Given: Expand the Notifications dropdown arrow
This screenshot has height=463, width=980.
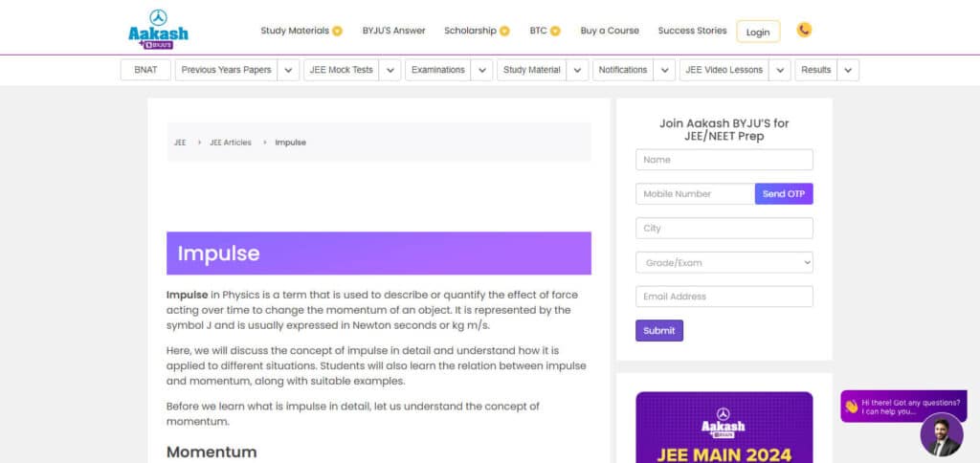Looking at the screenshot, I should [x=664, y=70].
